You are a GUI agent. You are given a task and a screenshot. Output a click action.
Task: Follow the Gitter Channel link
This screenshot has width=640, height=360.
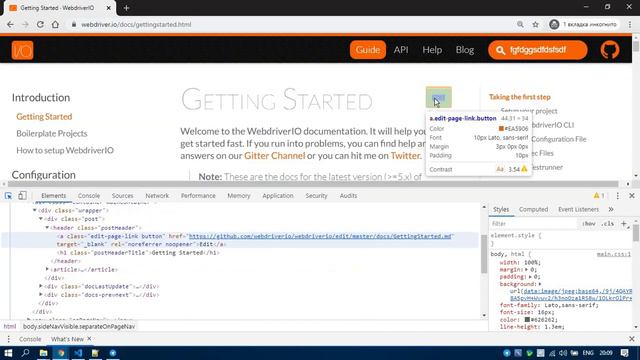pos(274,156)
